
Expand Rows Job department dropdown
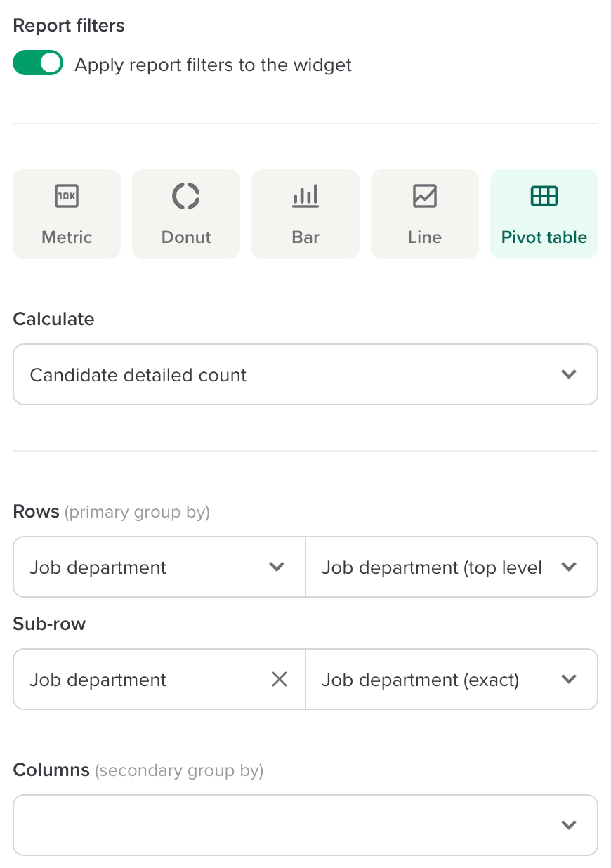click(159, 567)
